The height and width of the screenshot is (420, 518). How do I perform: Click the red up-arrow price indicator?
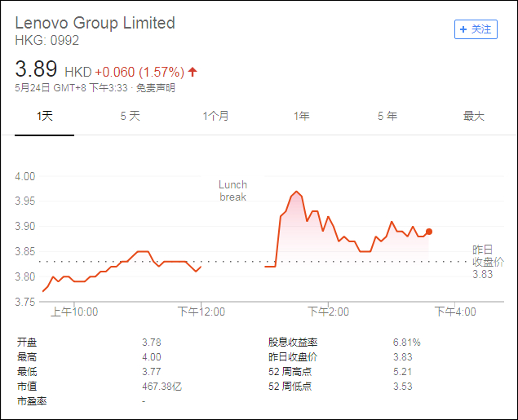click(x=193, y=72)
